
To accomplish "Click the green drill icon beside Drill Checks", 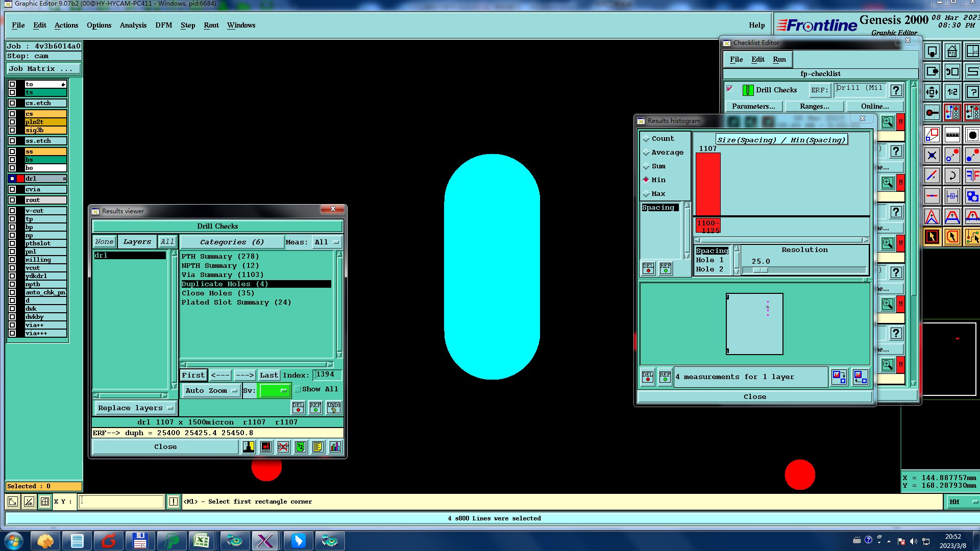I will tap(748, 90).
